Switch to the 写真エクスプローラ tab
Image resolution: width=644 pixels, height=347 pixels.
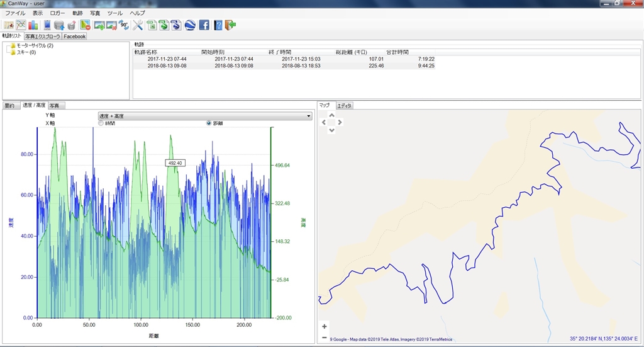pos(43,37)
